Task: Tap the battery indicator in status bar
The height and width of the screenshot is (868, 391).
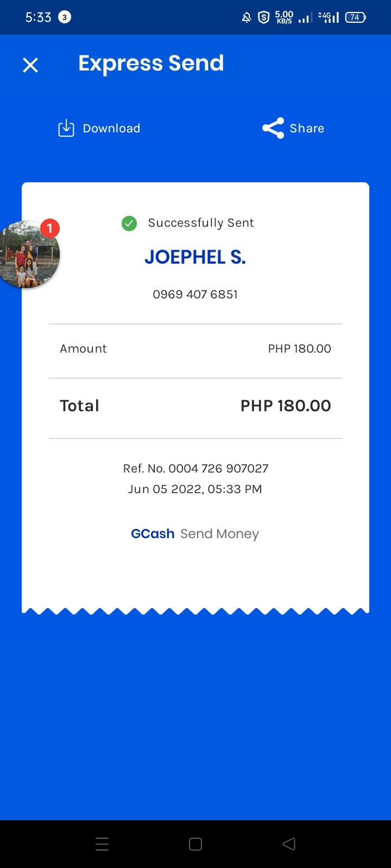Action: click(x=355, y=17)
